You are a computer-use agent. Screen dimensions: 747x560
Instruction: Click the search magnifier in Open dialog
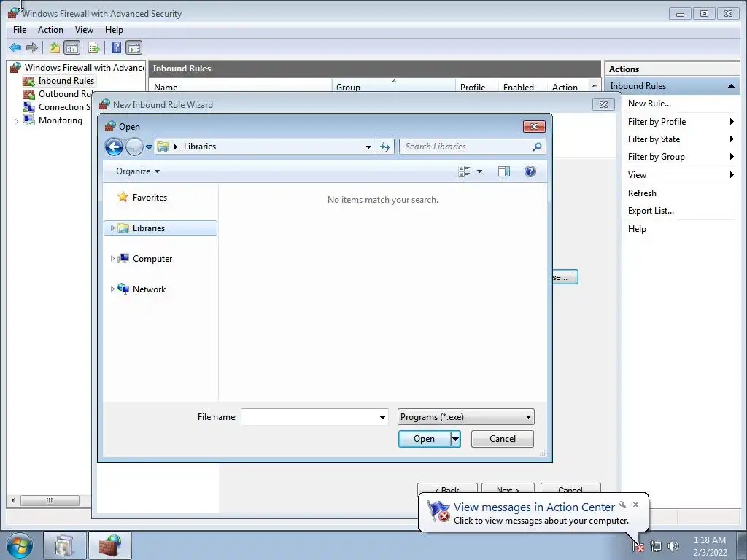(537, 147)
